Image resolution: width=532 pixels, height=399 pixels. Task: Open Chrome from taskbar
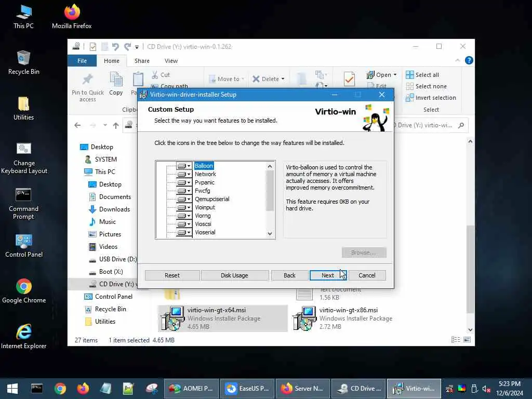[60, 389]
